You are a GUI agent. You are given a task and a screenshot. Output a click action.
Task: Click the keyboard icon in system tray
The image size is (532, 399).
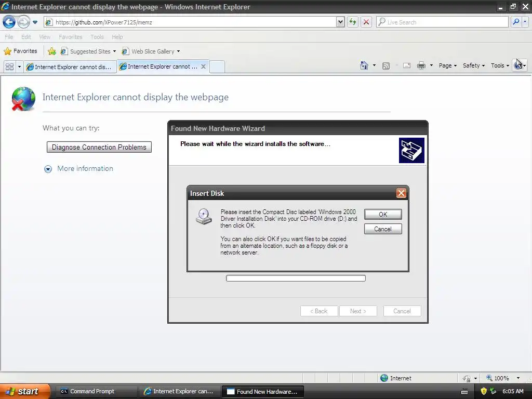point(464,392)
